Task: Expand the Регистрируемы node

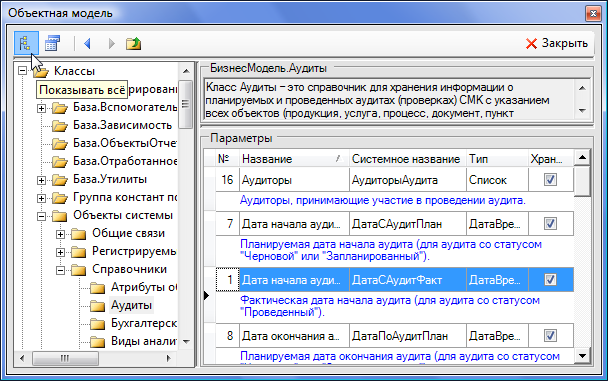Action: point(60,252)
